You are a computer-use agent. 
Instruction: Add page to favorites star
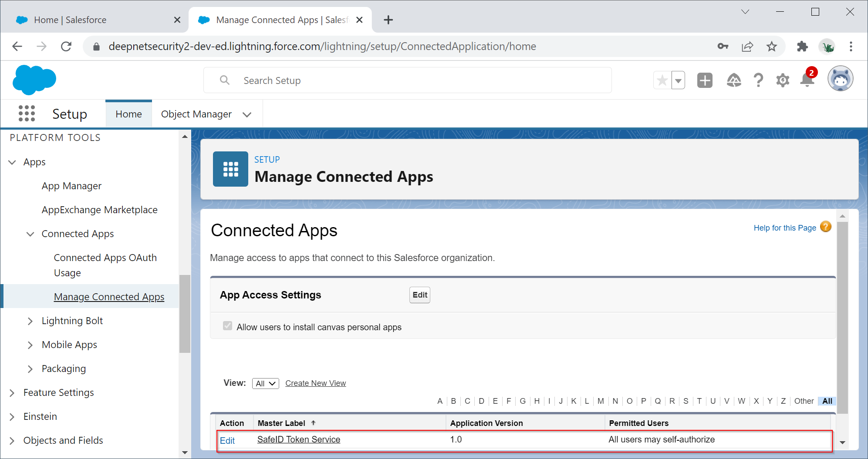click(x=662, y=80)
